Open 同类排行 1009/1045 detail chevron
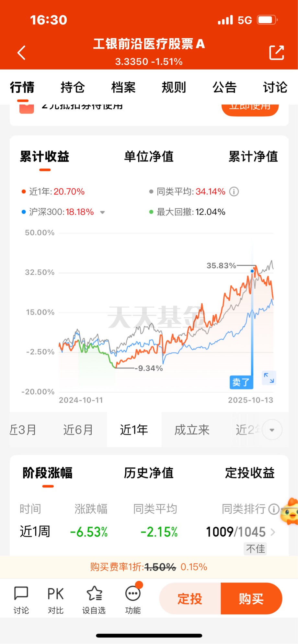 tap(273, 532)
